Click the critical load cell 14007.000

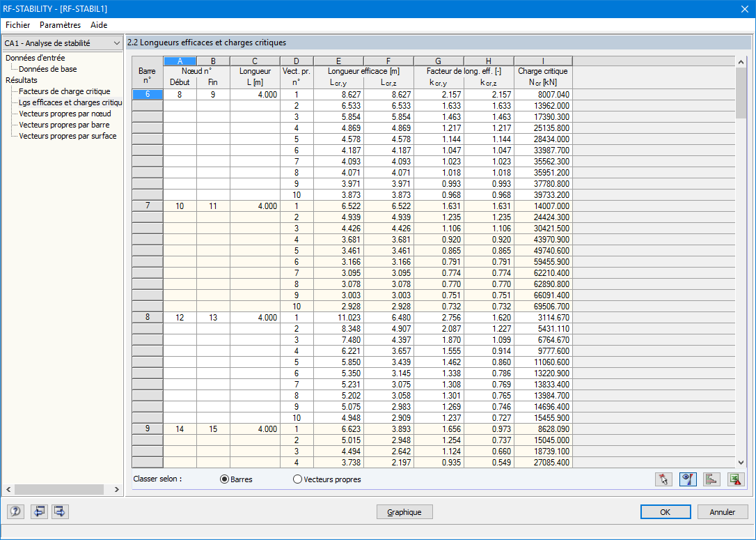click(x=543, y=206)
